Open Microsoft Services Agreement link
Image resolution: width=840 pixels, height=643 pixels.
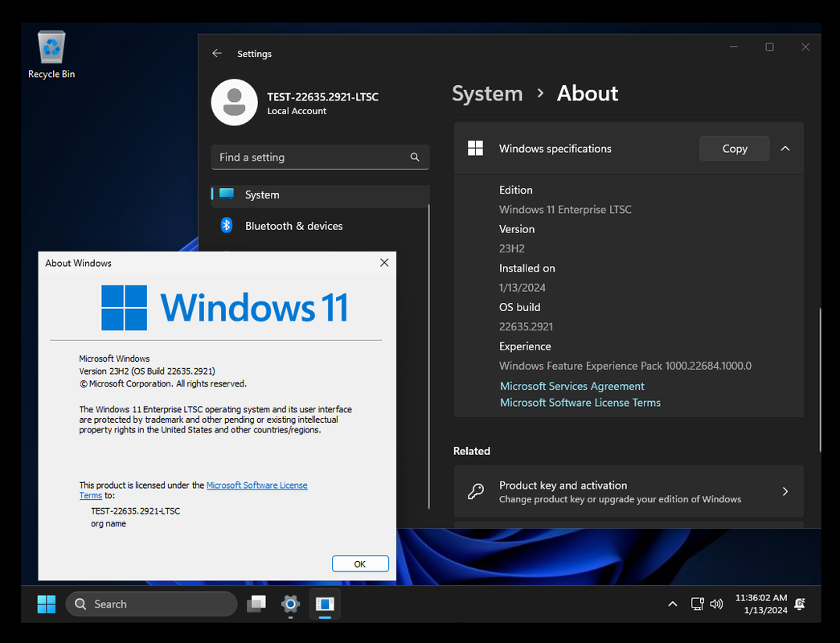tap(572, 386)
